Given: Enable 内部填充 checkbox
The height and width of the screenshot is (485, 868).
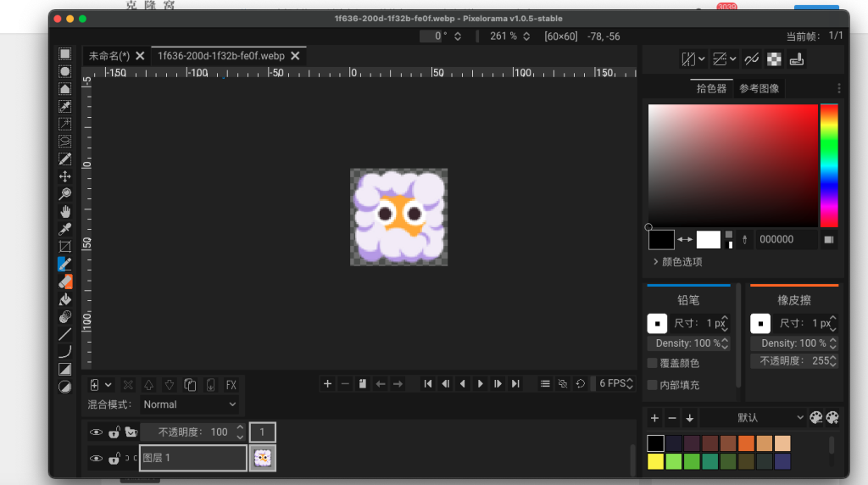Looking at the screenshot, I should pos(653,385).
